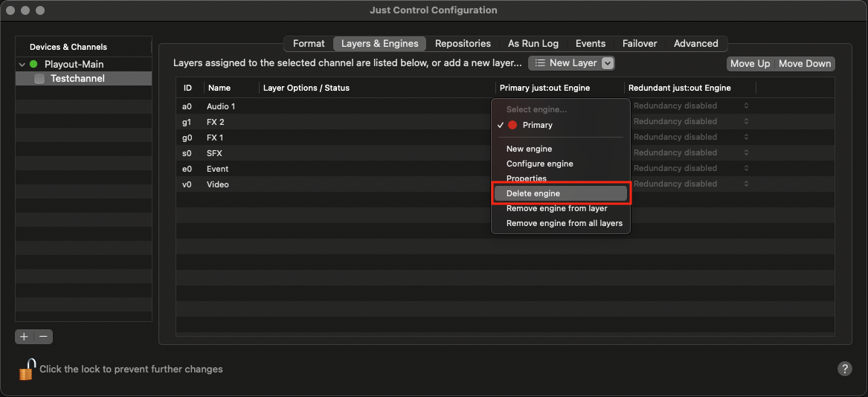Open Redundancy disabled dropdown for Video

click(x=691, y=184)
